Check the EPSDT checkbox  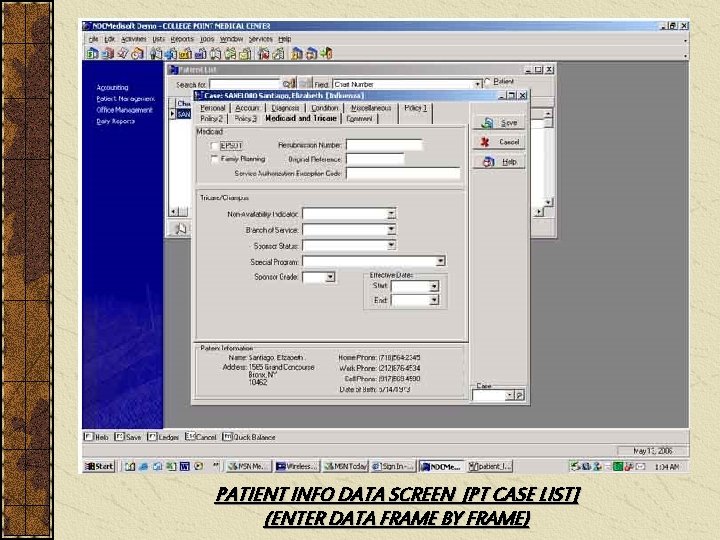(214, 146)
